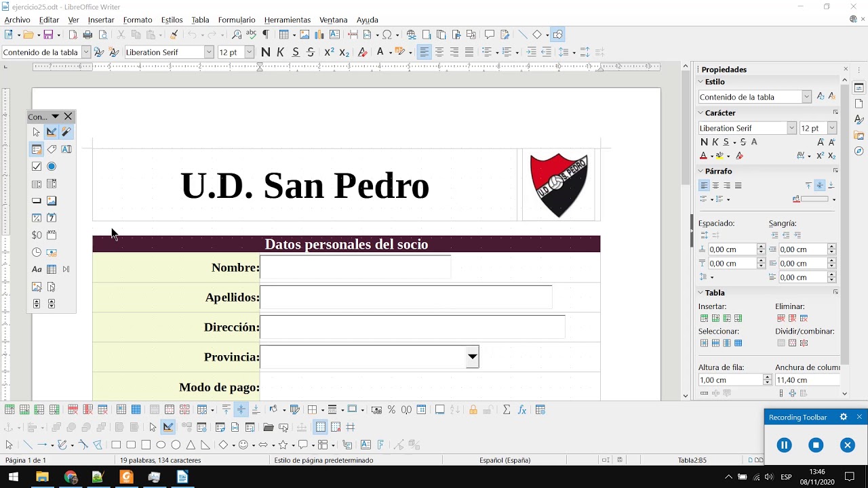
Task: Click the Insert Text Box drawing icon
Action: click(366, 445)
